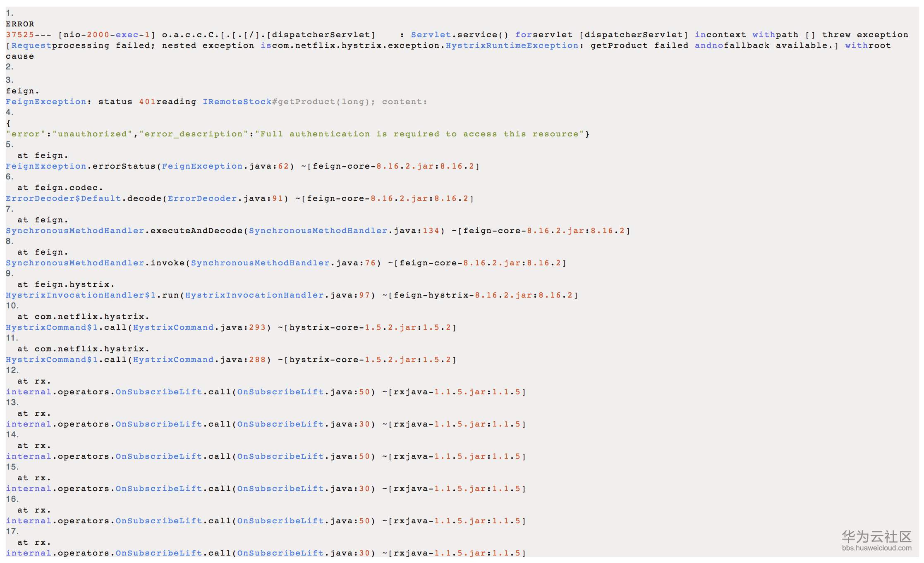Click ErrorDecoder$Default class name
This screenshot has height=563, width=924.
pyautogui.click(x=63, y=198)
